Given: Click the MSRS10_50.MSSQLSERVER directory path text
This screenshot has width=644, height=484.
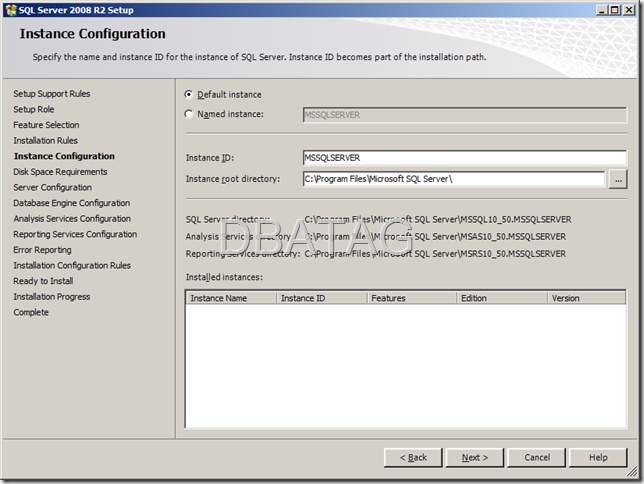Looking at the screenshot, I should point(435,254).
